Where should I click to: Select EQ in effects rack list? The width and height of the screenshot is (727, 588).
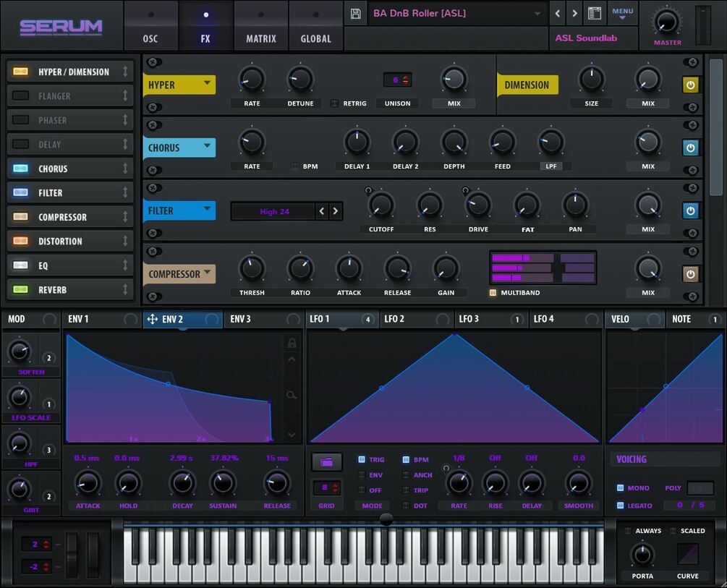click(x=70, y=265)
